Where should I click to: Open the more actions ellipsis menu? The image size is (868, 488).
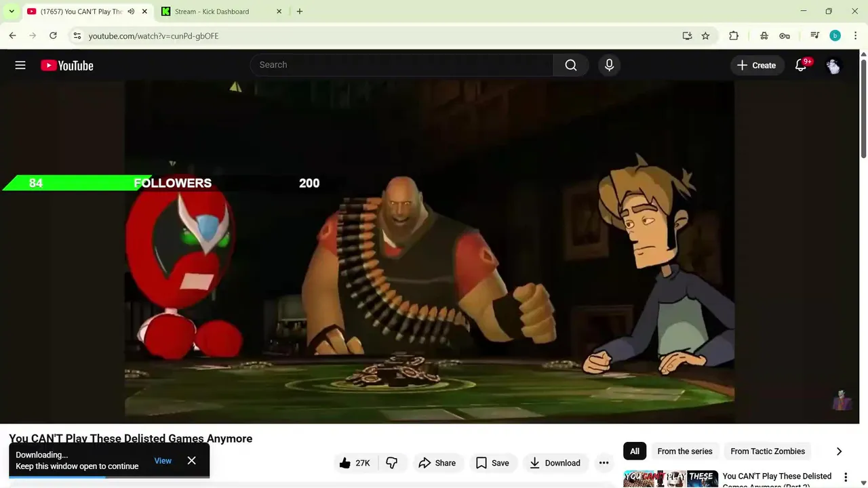pyautogui.click(x=604, y=463)
